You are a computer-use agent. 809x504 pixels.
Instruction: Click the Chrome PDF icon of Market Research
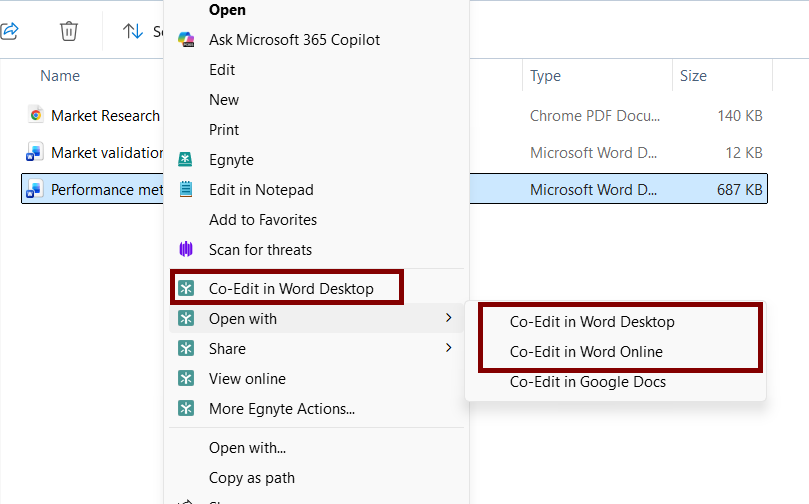[36, 115]
